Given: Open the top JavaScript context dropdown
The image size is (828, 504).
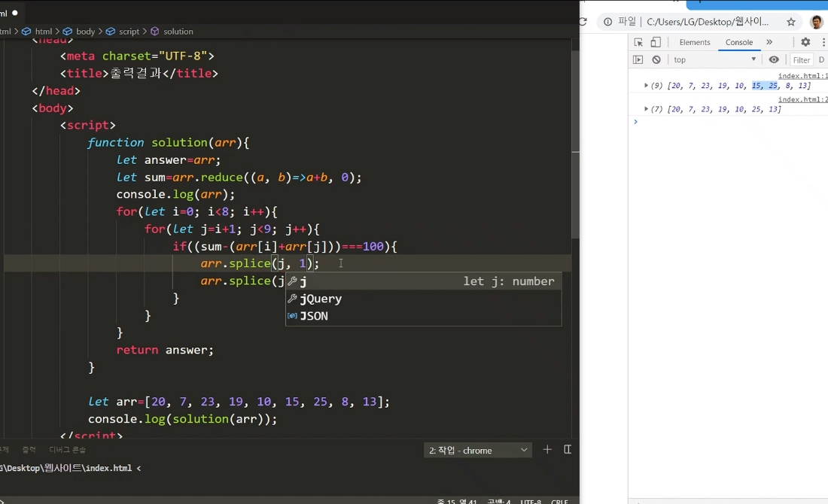Looking at the screenshot, I should click(715, 59).
